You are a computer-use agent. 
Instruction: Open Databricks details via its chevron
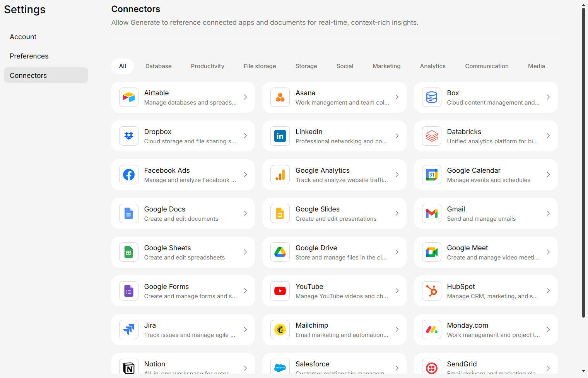point(548,136)
